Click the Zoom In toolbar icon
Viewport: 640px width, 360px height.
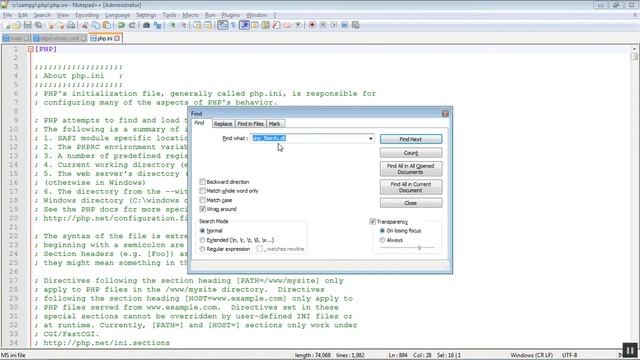(x=173, y=25)
